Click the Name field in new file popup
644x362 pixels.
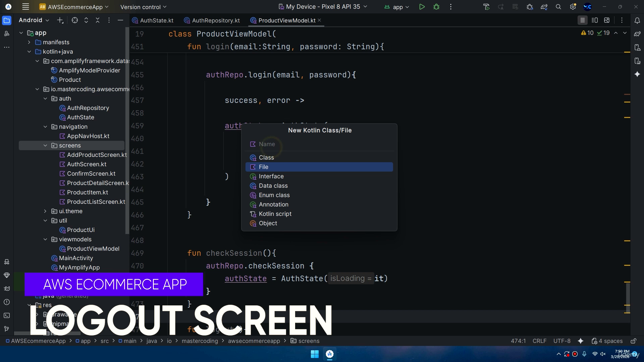[x=319, y=144]
